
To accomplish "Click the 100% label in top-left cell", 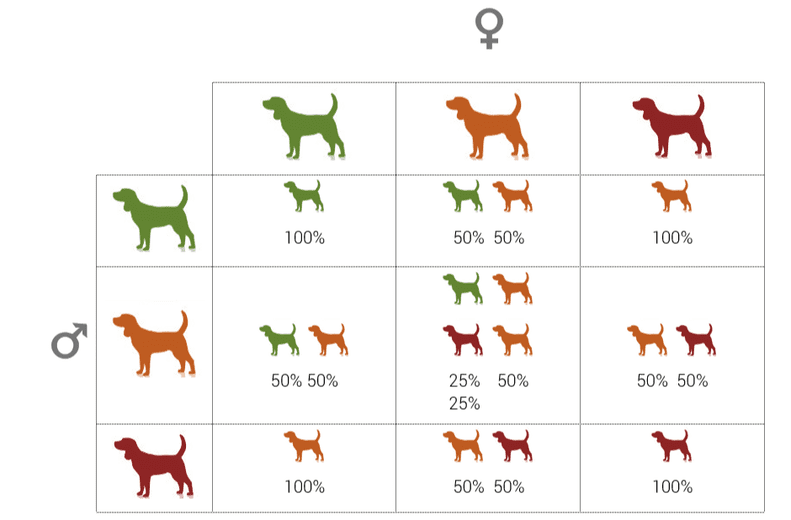I will [304, 238].
